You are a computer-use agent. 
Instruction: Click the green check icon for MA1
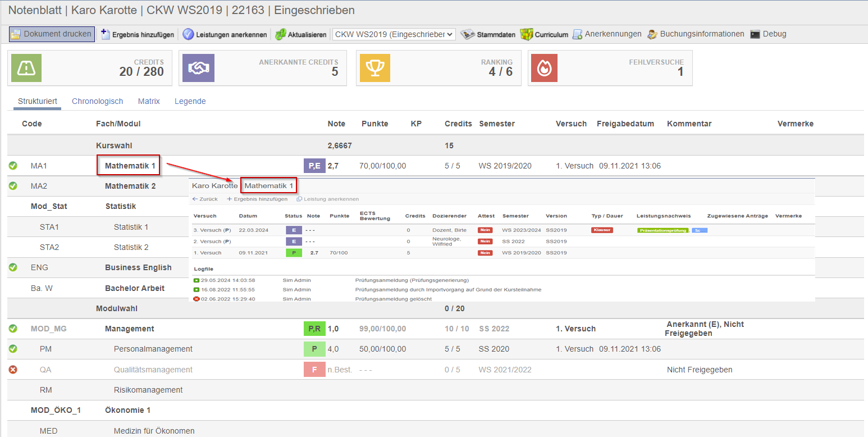tap(13, 166)
